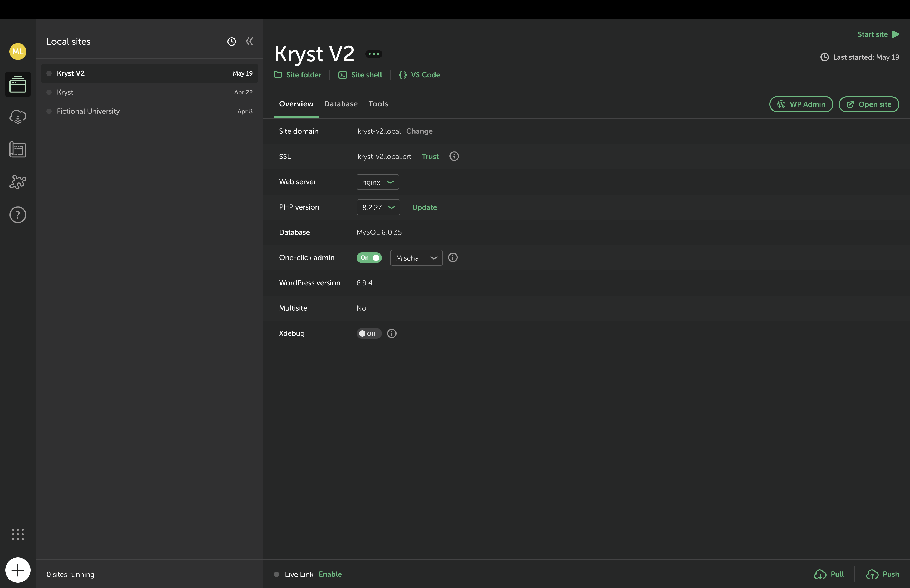This screenshot has width=910, height=588.
Task: Switch to the Database tab
Action: tap(341, 104)
